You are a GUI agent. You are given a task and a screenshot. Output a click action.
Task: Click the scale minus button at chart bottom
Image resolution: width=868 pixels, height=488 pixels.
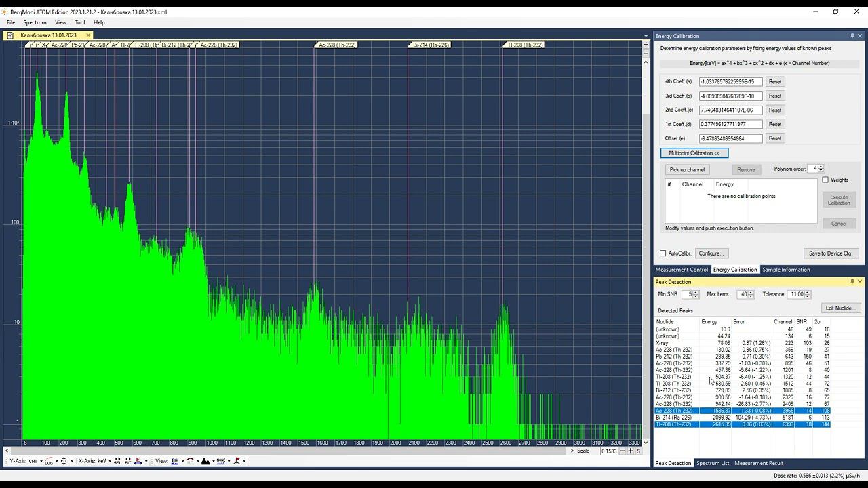coord(623,451)
